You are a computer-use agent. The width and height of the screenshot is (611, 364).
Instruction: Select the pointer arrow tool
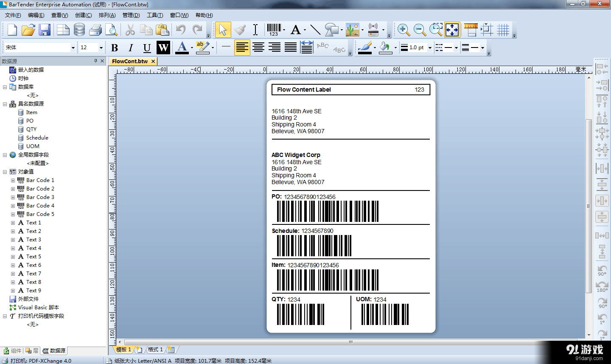click(x=223, y=30)
